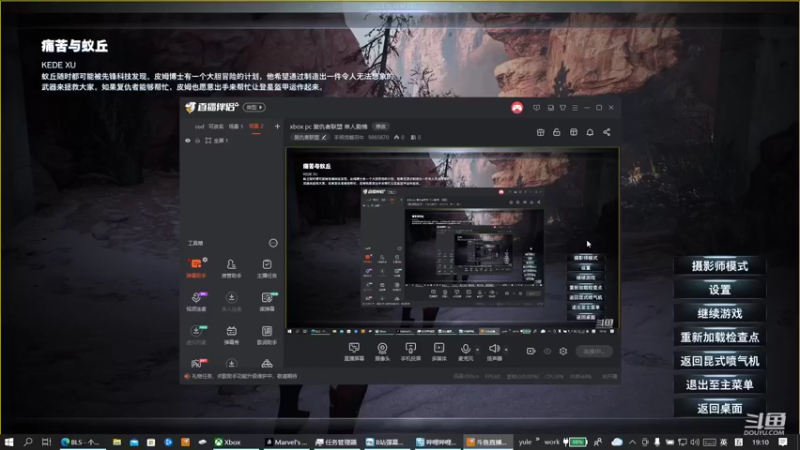Choose 重新加载检查点 in game menu
Image resolution: width=800 pixels, height=450 pixels.
click(719, 337)
